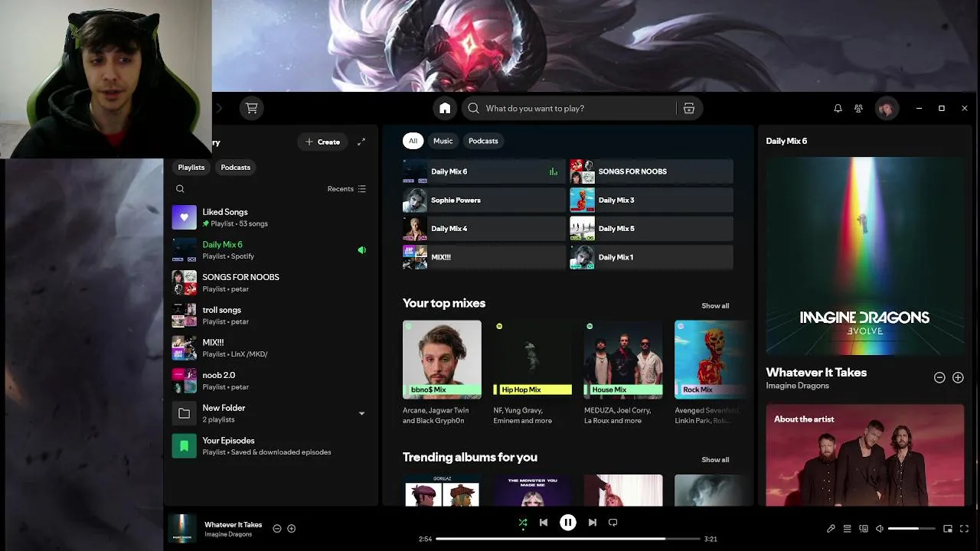Select MIX!!! playlist in library list
The width and height of the screenshot is (980, 551).
(269, 347)
